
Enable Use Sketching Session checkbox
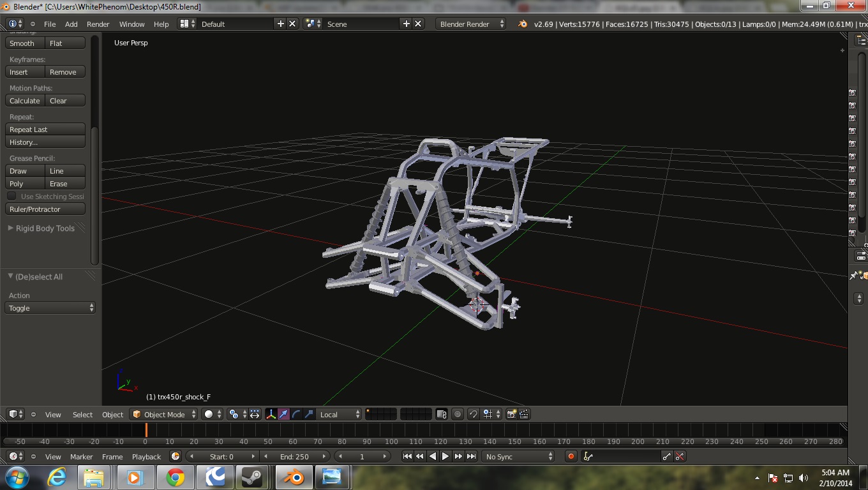(x=12, y=196)
